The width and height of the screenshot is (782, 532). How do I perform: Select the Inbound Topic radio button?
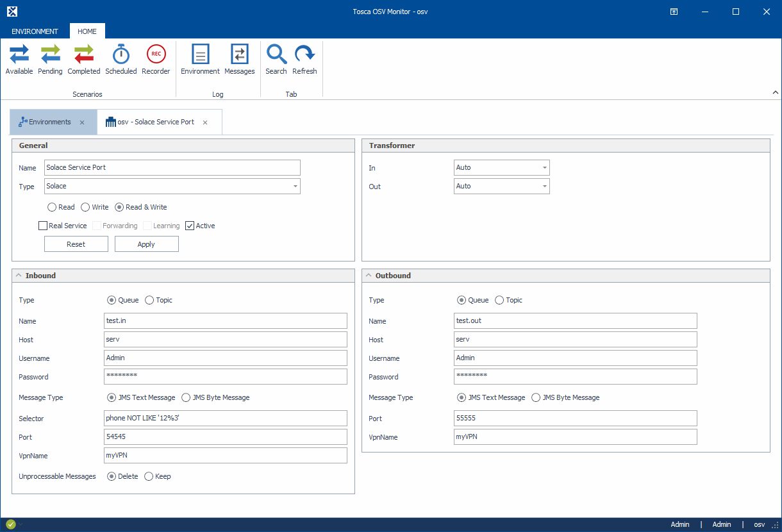tap(150, 300)
